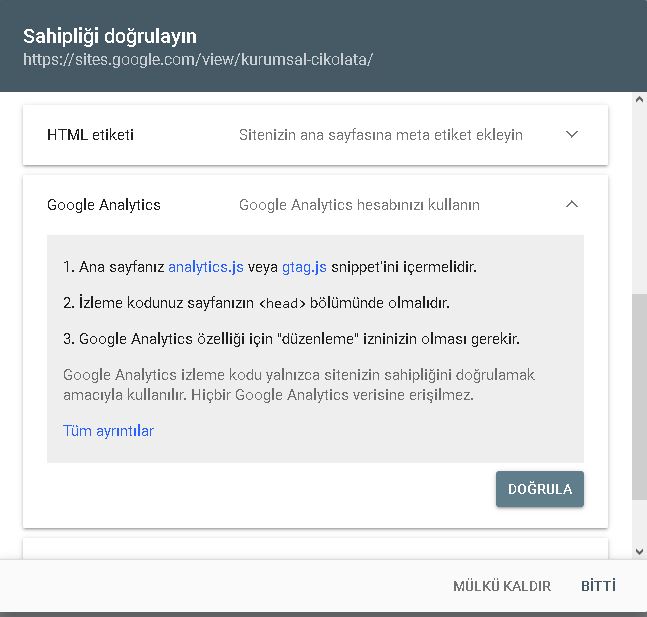Screen dimensions: 647x617
Task: Open the gtag.js link
Action: (304, 267)
